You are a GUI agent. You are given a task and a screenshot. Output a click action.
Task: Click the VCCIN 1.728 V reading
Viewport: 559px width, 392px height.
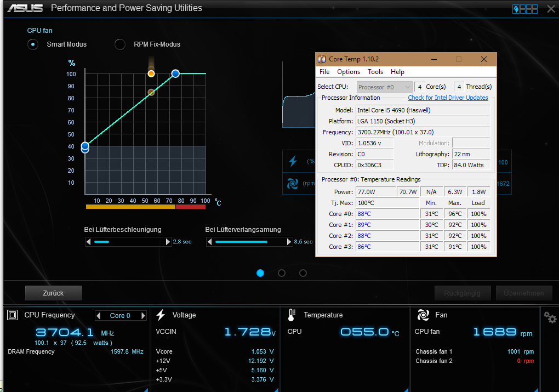point(250,332)
